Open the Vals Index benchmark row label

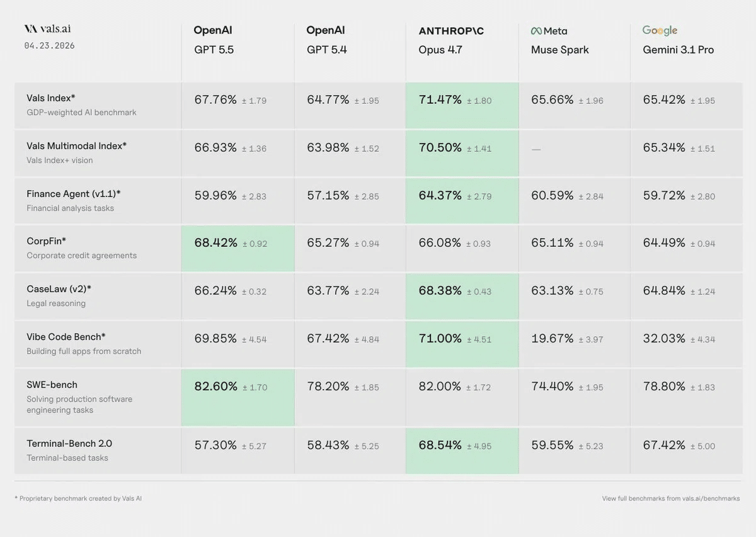click(50, 98)
